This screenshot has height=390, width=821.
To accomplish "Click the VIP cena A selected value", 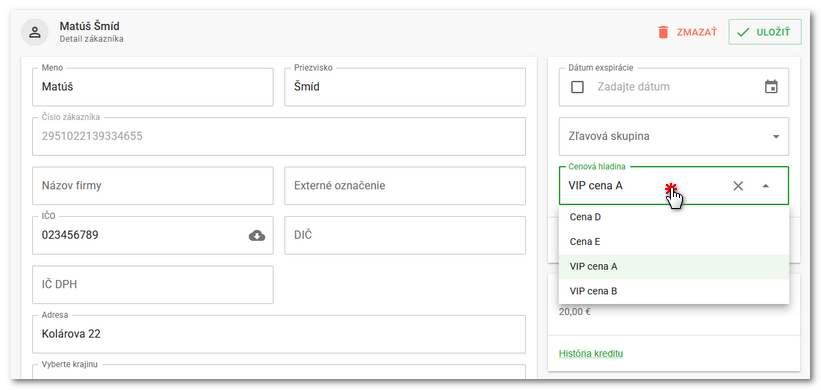I will (595, 186).
